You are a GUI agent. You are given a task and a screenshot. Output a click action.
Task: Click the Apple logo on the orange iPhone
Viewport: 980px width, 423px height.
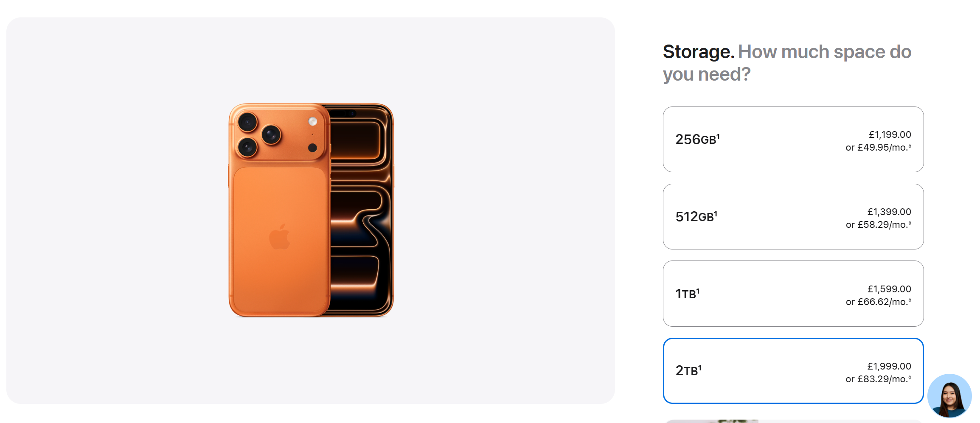click(x=279, y=237)
